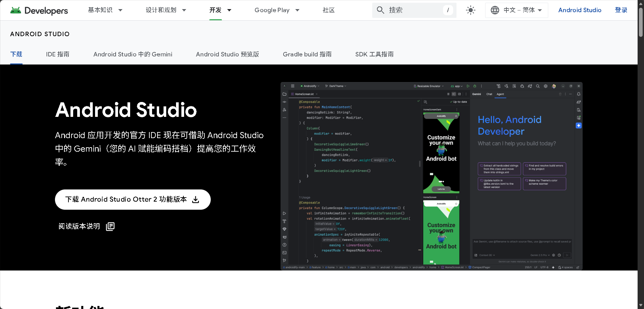Click the globe language icon
Screen dimensions: 644x309
(x=494, y=10)
